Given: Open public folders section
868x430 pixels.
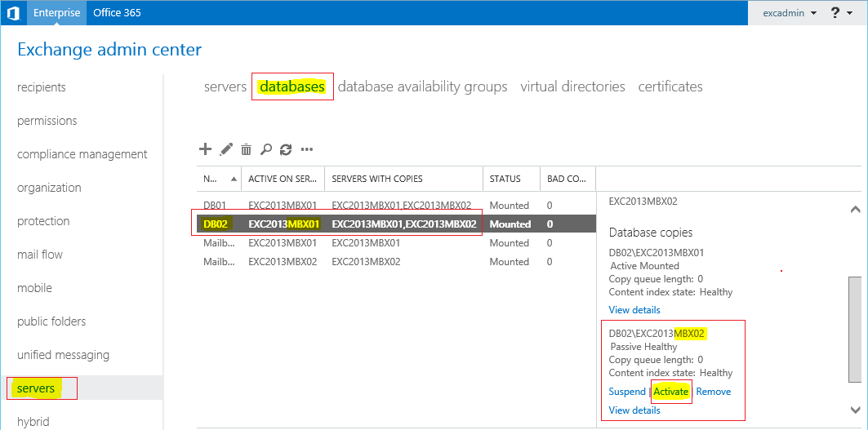Looking at the screenshot, I should point(51,321).
